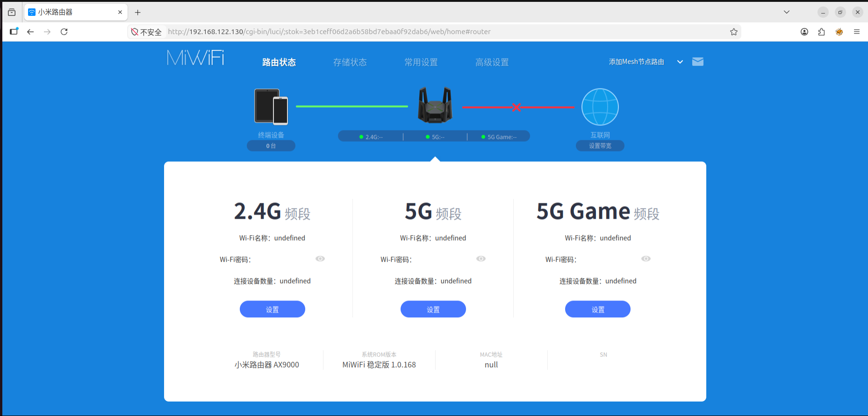This screenshot has width=868, height=416.
Task: Select the 高级设置 tab
Action: (492, 62)
